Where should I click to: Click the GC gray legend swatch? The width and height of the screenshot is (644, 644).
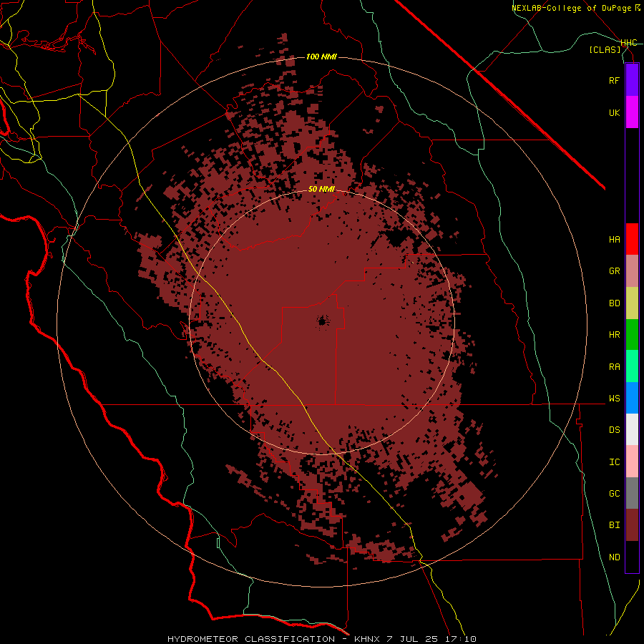pyautogui.click(x=632, y=493)
